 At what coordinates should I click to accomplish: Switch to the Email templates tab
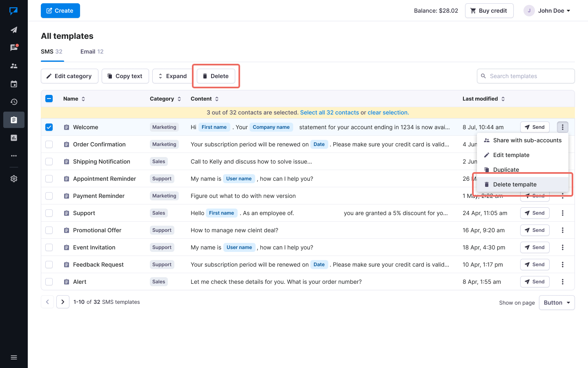click(x=92, y=52)
